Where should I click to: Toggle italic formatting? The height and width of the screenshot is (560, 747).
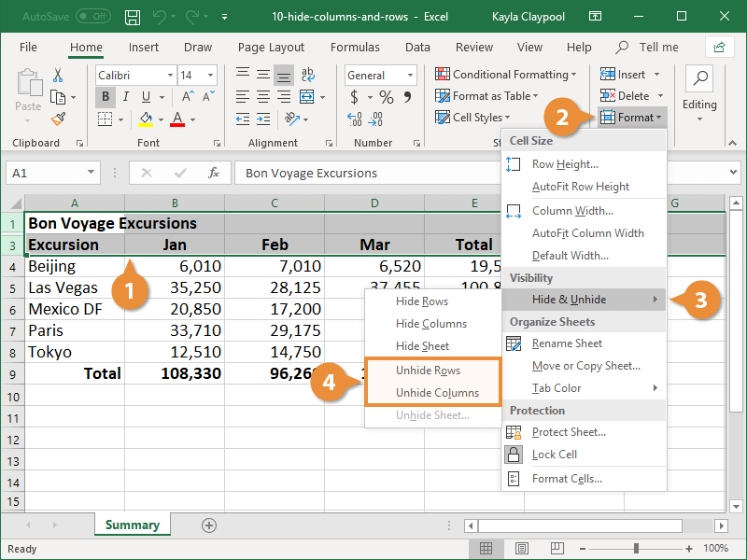click(124, 96)
